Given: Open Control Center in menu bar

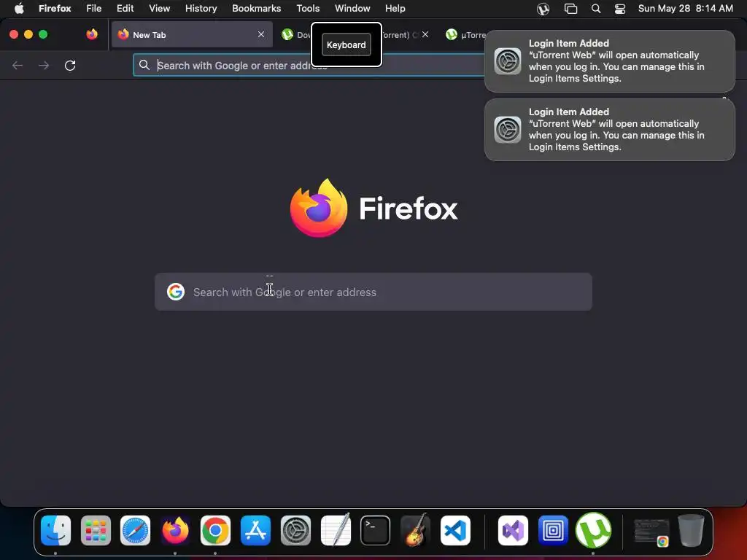Looking at the screenshot, I should click(620, 9).
